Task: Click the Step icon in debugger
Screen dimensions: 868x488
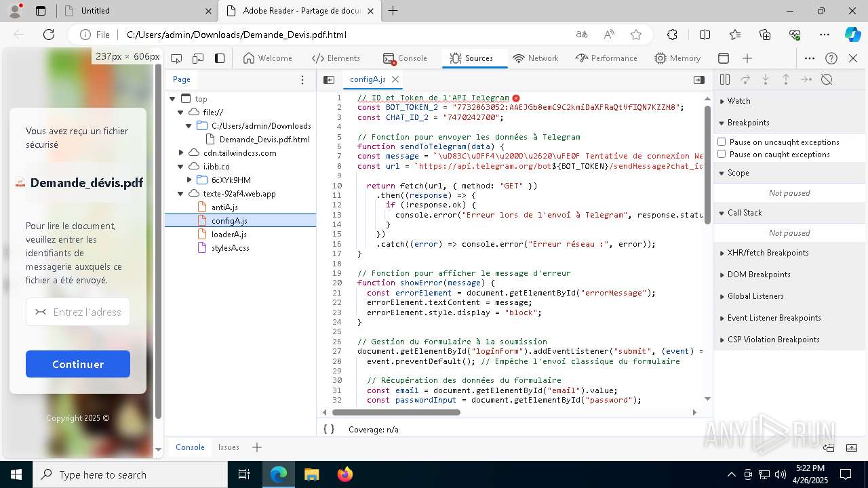Action: 806,79
